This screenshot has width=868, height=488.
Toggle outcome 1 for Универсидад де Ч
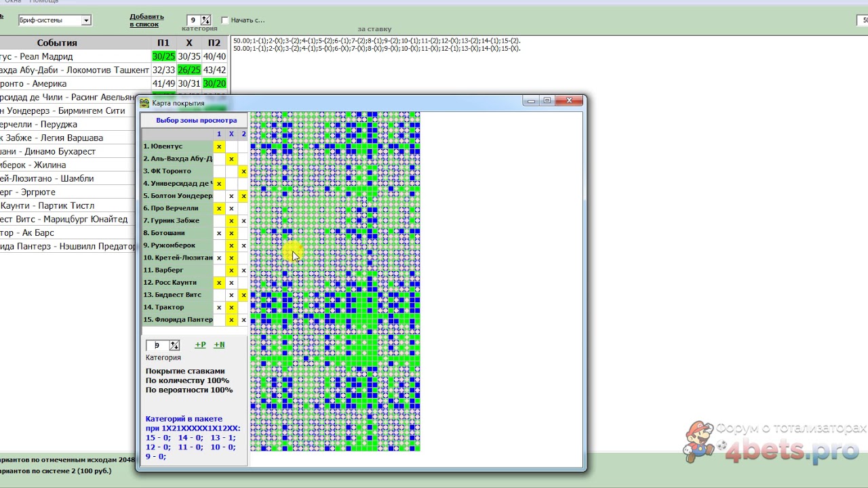[219, 184]
